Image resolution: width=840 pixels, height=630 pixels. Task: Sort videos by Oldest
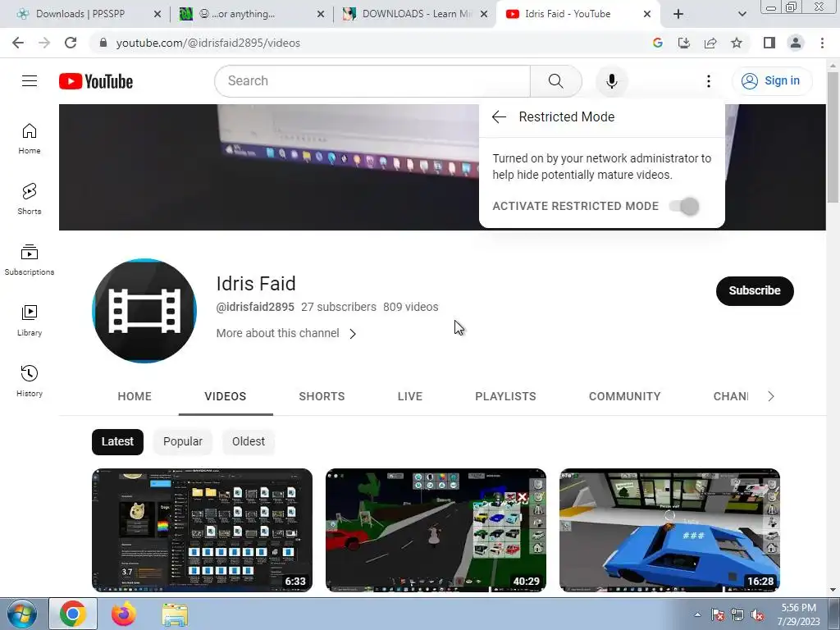click(248, 441)
